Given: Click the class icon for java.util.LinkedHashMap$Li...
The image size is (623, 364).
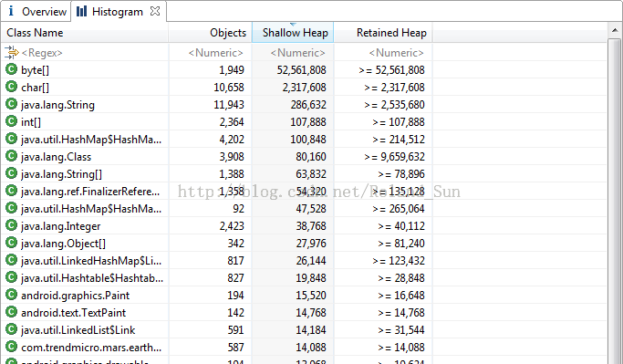Looking at the screenshot, I should click(12, 260).
